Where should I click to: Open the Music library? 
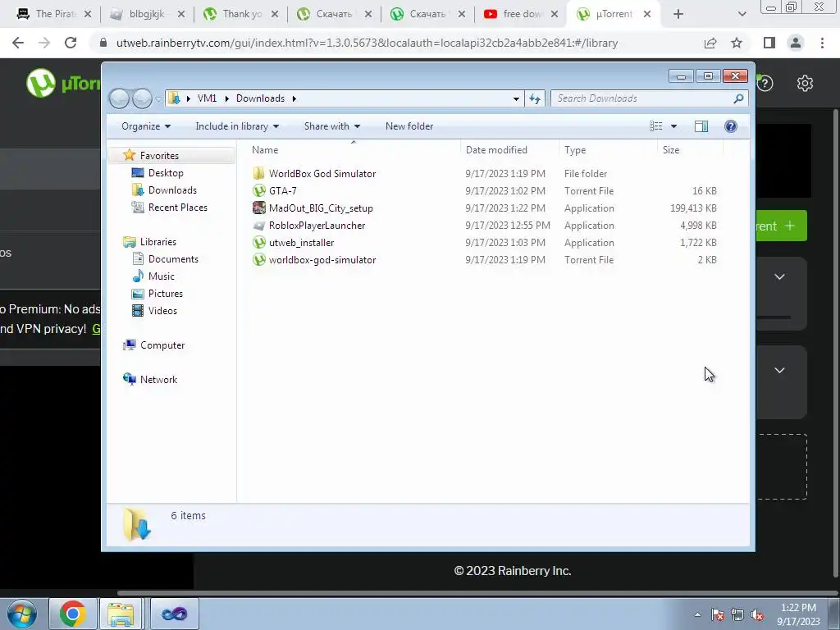[153, 276]
